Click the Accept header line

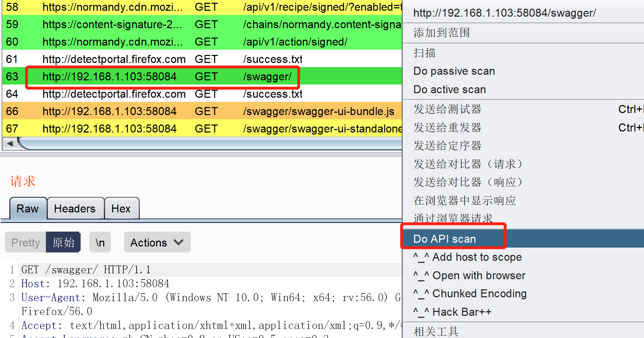click(x=211, y=325)
